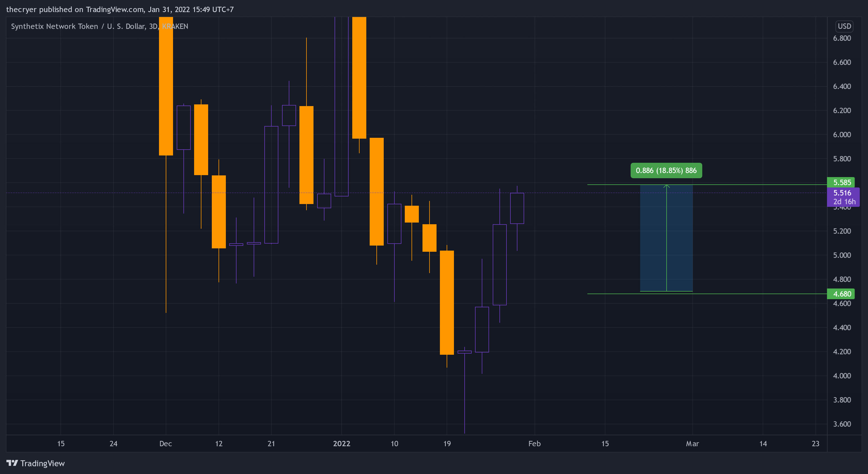Viewport: 868px width, 474px height.
Task: Click the Dec date axis label
Action: [x=165, y=443]
